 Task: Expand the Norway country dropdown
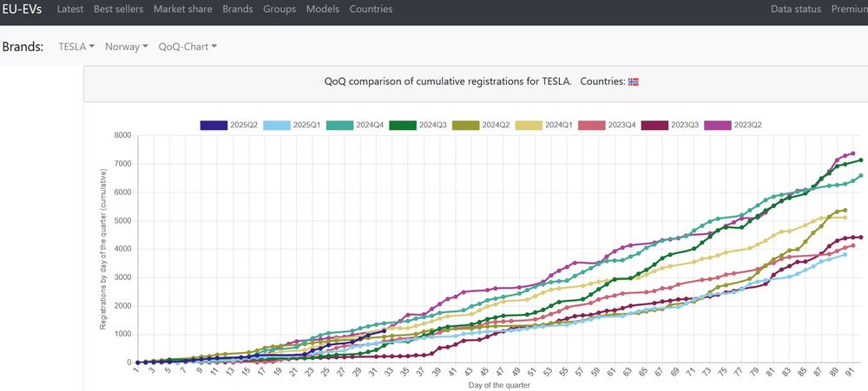point(127,47)
